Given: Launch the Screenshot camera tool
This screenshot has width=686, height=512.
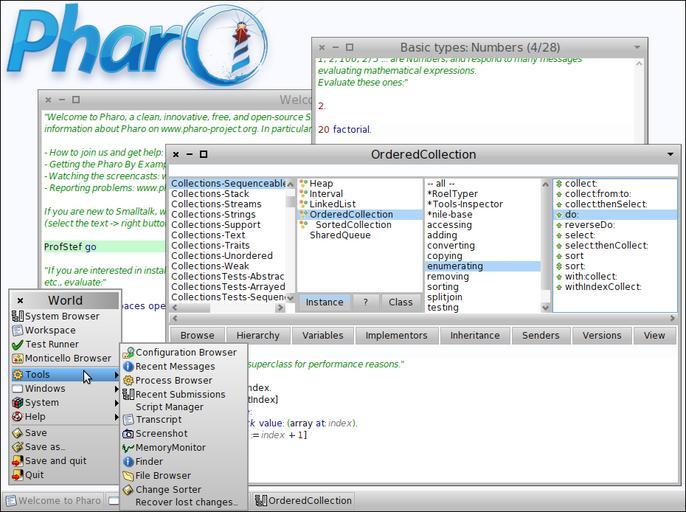Looking at the screenshot, I should [x=161, y=434].
